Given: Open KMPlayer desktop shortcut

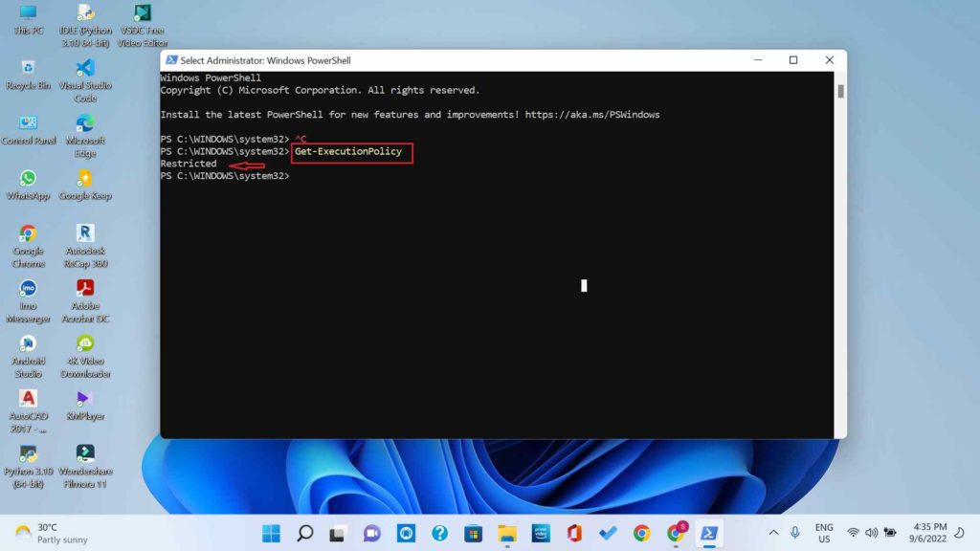Looking at the screenshot, I should (85, 406).
